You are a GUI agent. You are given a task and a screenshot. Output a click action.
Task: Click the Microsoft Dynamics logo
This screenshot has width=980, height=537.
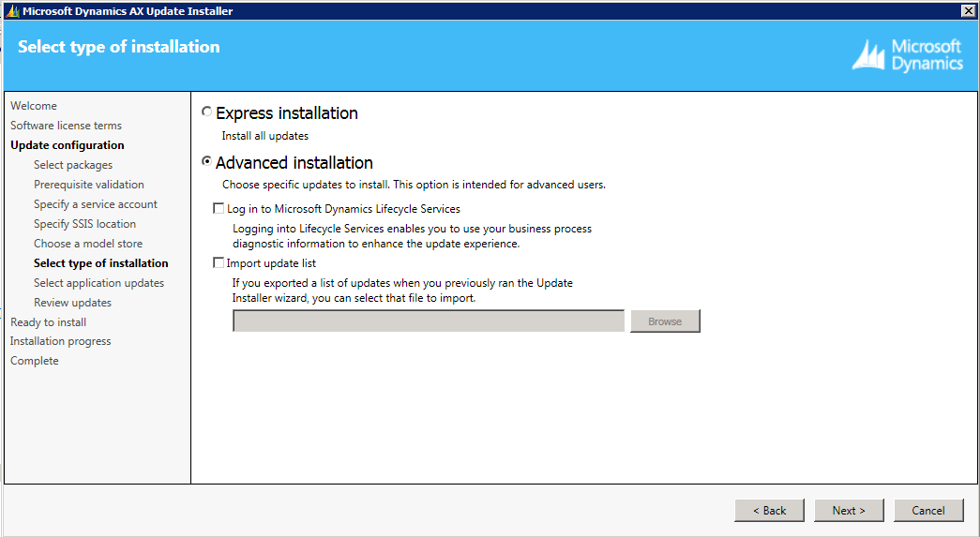pyautogui.click(x=907, y=55)
